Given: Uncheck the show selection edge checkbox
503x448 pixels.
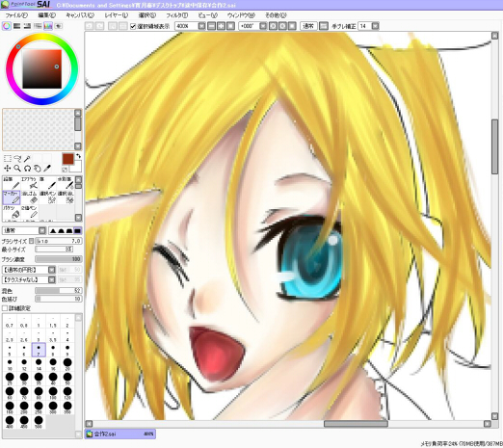Looking at the screenshot, I should [133, 26].
